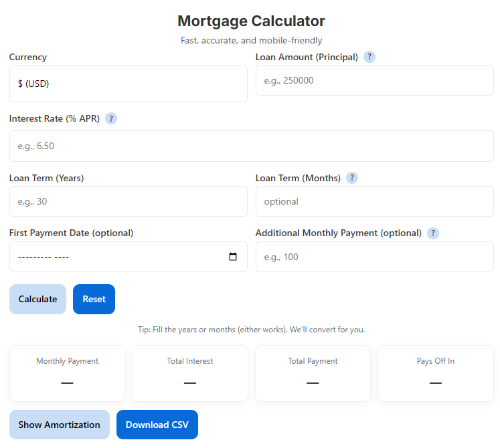
Task: Select the Loan Term Months field
Action: [x=374, y=201]
